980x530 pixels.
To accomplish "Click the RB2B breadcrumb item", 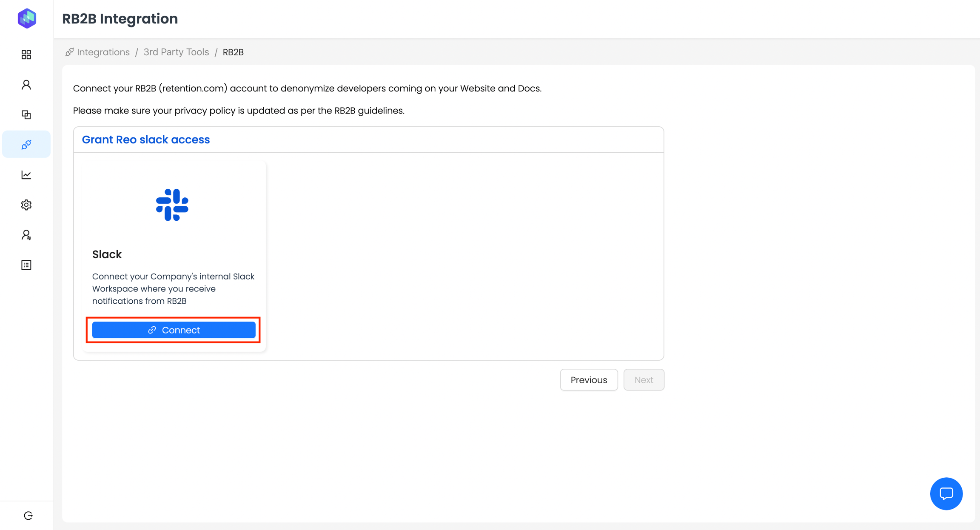I will click(233, 52).
